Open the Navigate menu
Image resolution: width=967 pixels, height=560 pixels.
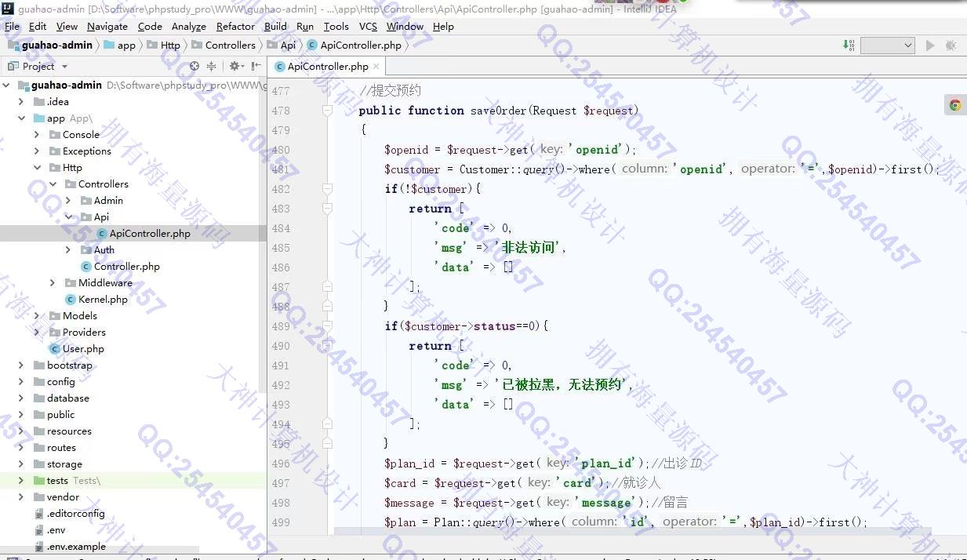click(x=107, y=26)
